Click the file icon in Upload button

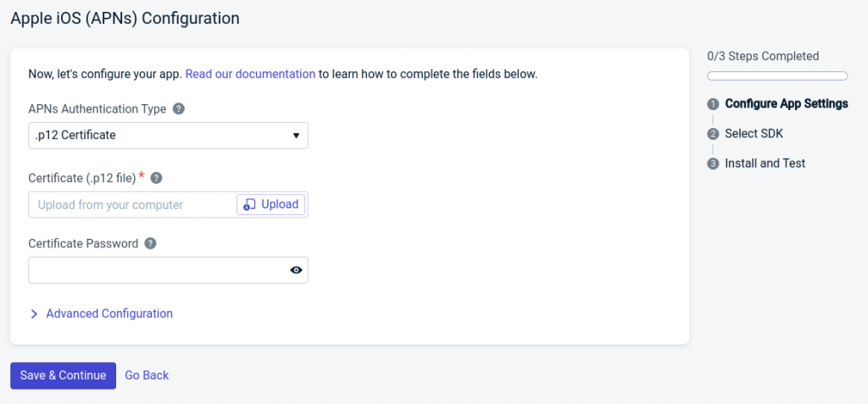tap(250, 204)
